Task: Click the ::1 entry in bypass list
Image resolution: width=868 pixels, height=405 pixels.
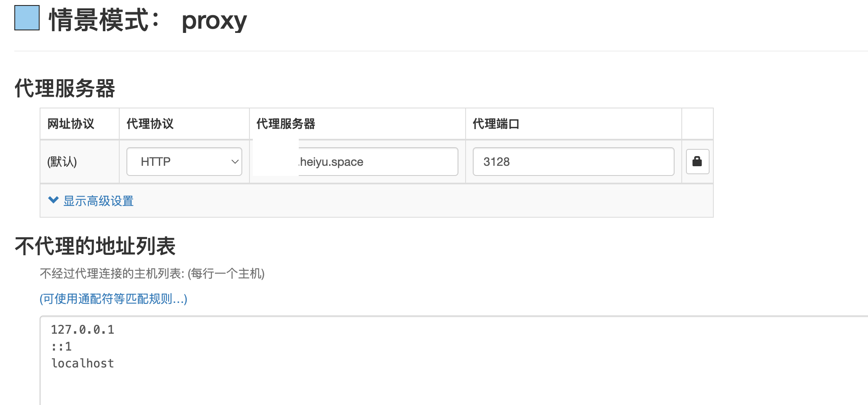Action: coord(62,346)
